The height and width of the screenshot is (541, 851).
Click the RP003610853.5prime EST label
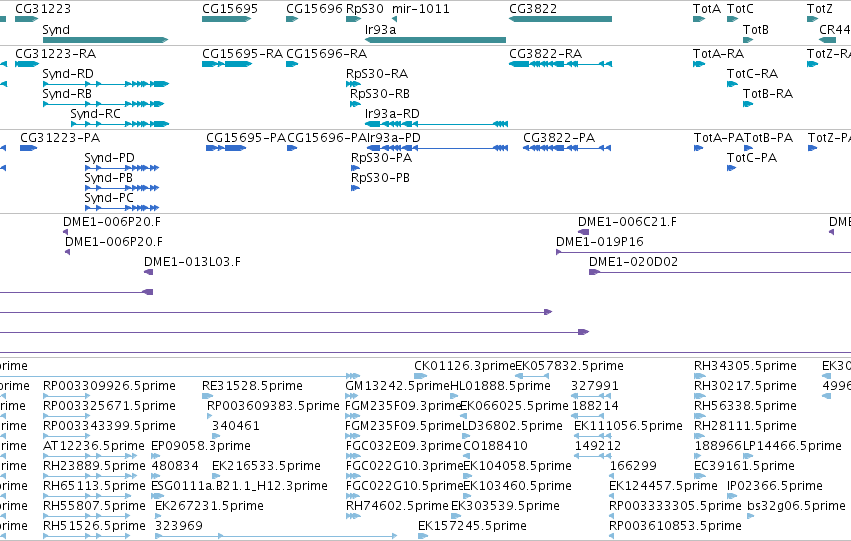click(x=675, y=526)
